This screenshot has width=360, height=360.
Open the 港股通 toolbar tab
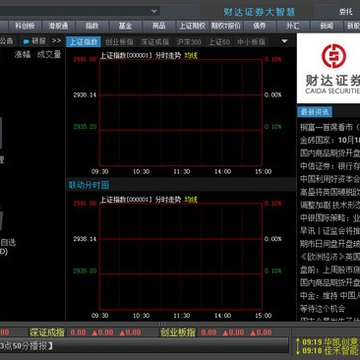click(x=58, y=26)
